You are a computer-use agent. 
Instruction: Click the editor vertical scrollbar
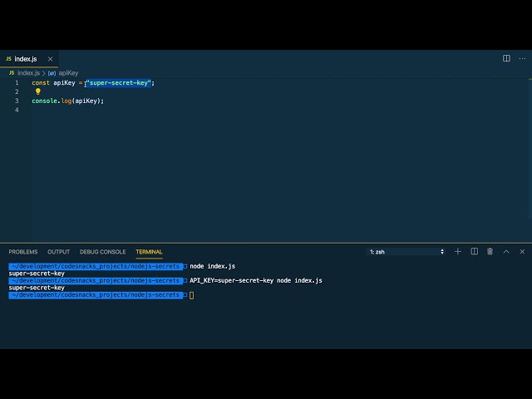[530, 150]
